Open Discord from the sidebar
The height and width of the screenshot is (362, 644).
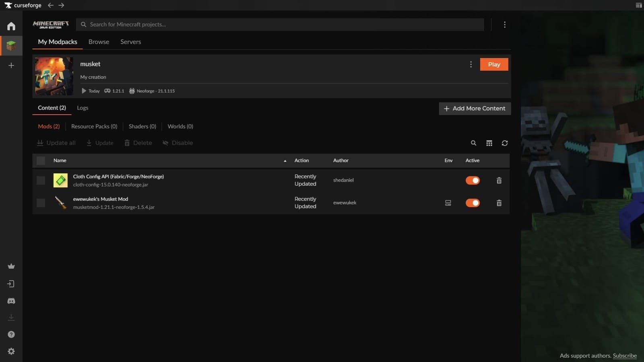pyautogui.click(x=11, y=300)
